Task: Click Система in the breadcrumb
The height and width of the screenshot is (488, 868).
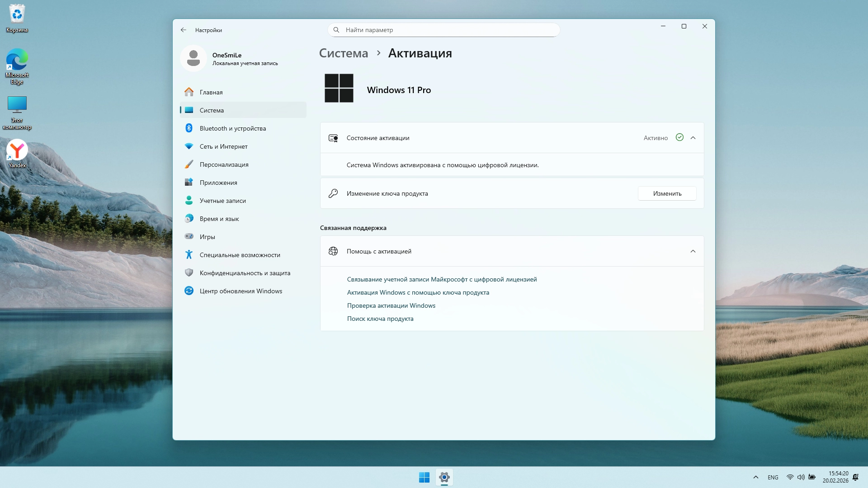Action: click(x=343, y=53)
